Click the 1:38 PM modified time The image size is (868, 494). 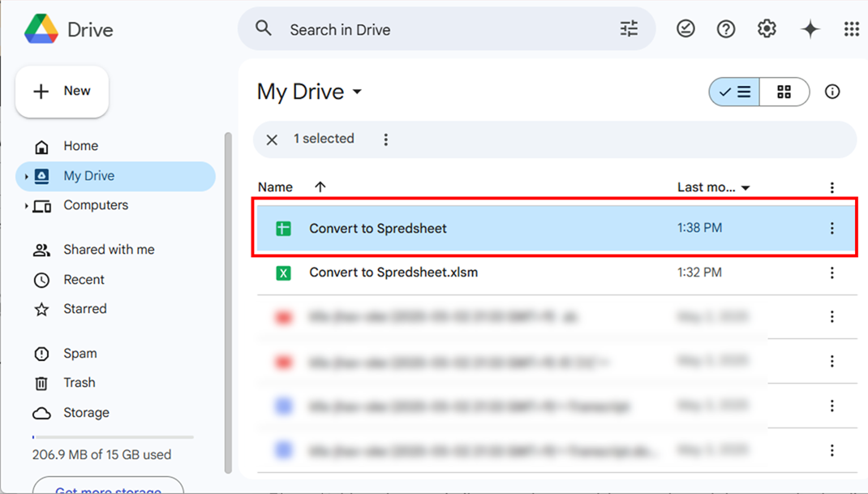(700, 228)
